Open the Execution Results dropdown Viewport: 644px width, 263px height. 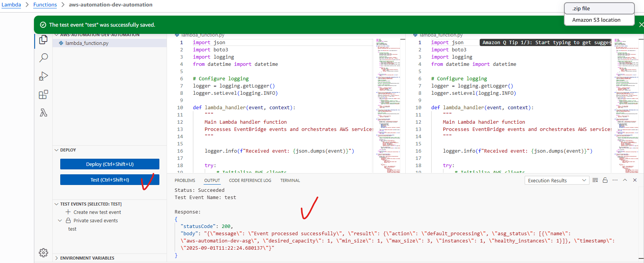[x=557, y=180]
